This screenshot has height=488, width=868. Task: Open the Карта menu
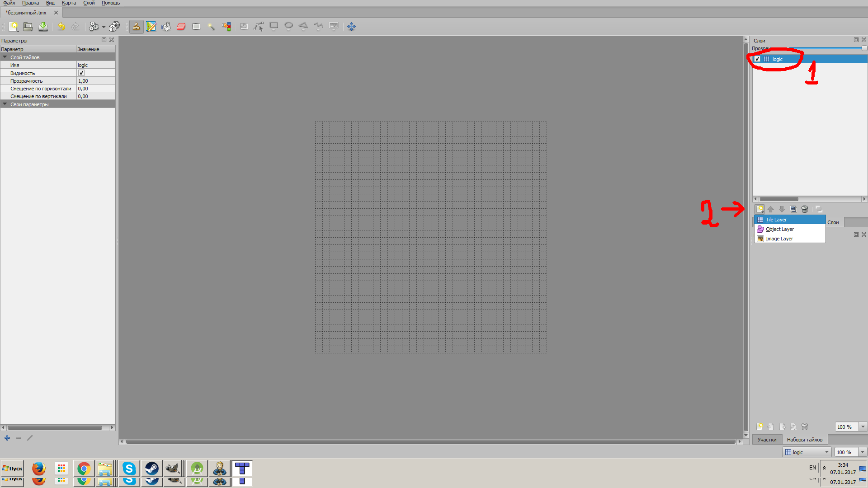69,3
